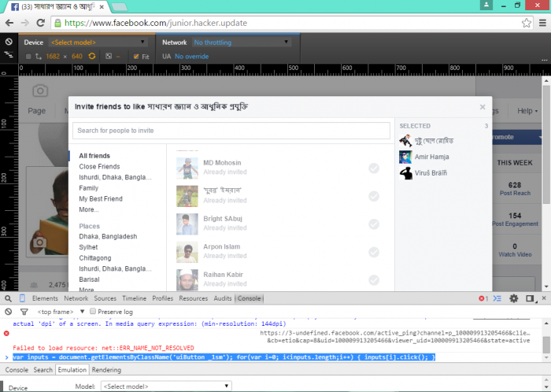
Task: Click the media queries icon beneath the reset icon
Action: 9,54
